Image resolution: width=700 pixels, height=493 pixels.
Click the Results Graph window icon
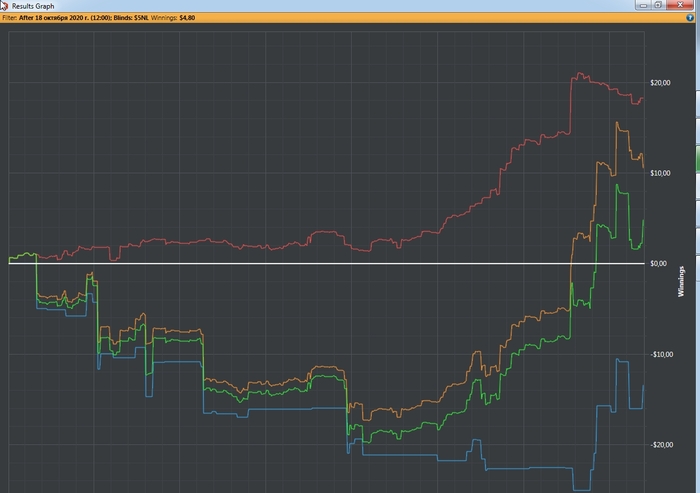pos(4,6)
